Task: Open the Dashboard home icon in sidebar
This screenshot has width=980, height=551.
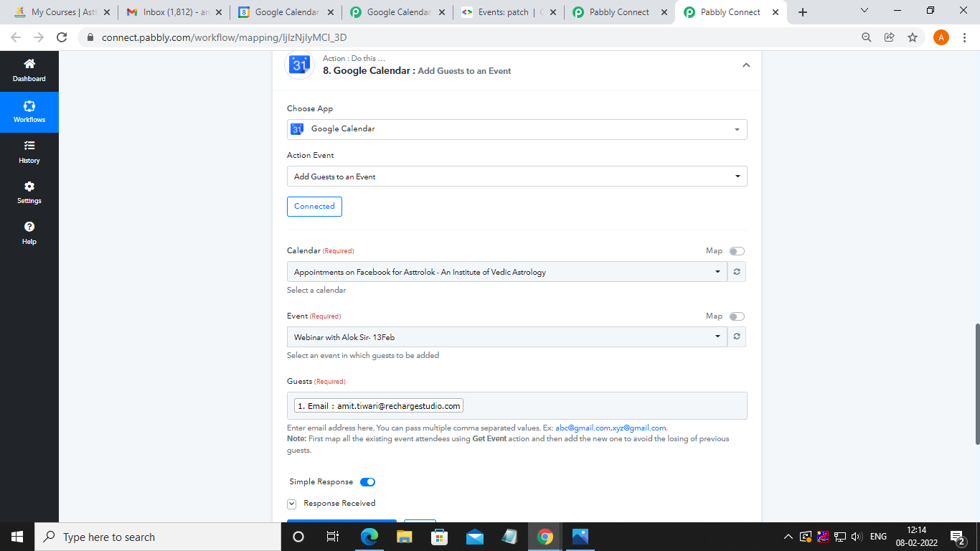Action: pyautogui.click(x=29, y=65)
